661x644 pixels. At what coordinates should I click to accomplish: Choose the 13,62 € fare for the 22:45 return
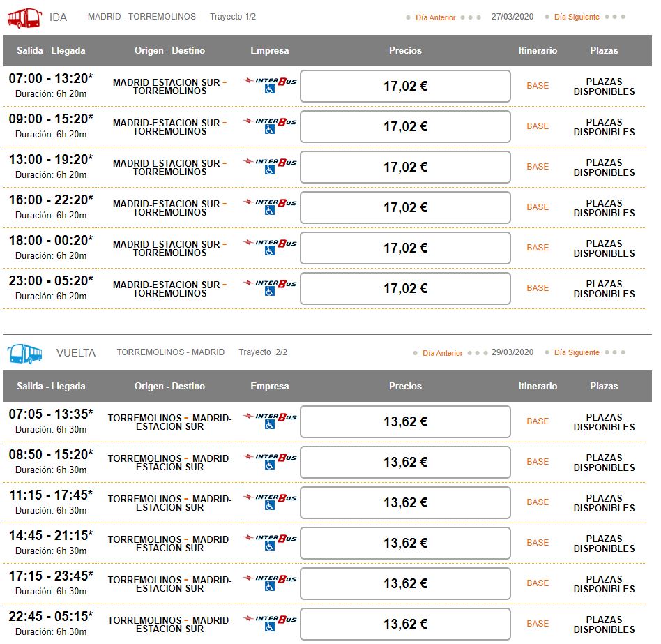405,624
